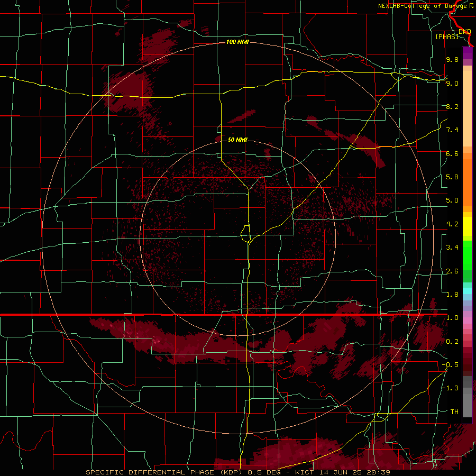Click the purple top segment of color bar

[467, 53]
